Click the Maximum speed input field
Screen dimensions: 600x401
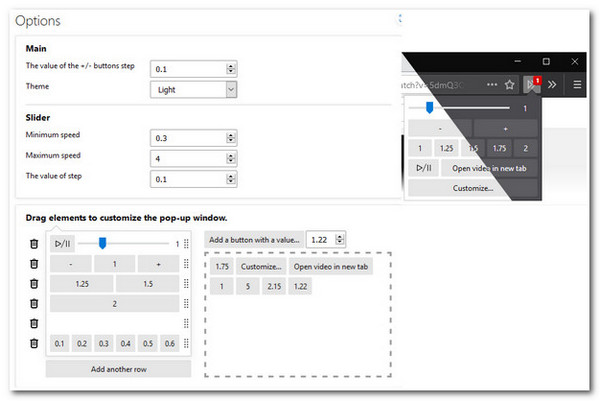pos(194,158)
